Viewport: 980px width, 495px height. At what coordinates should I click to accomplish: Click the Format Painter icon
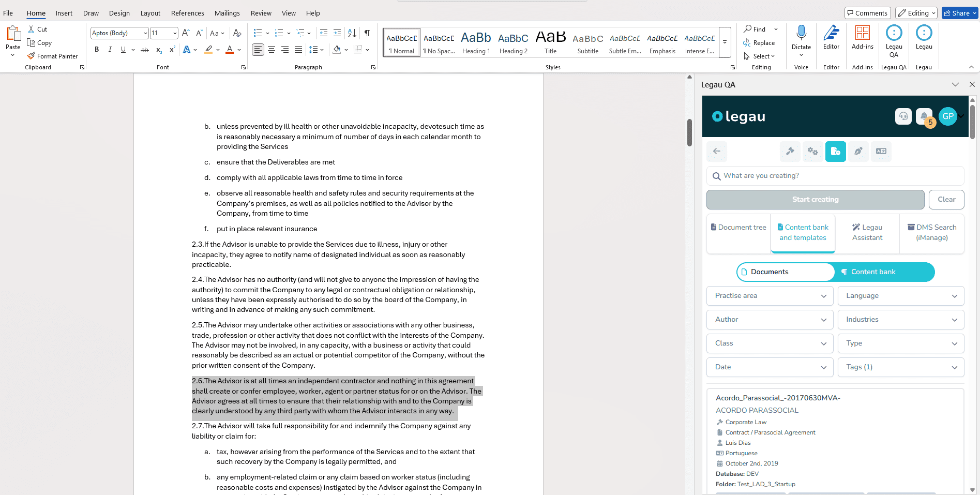pyautogui.click(x=32, y=56)
